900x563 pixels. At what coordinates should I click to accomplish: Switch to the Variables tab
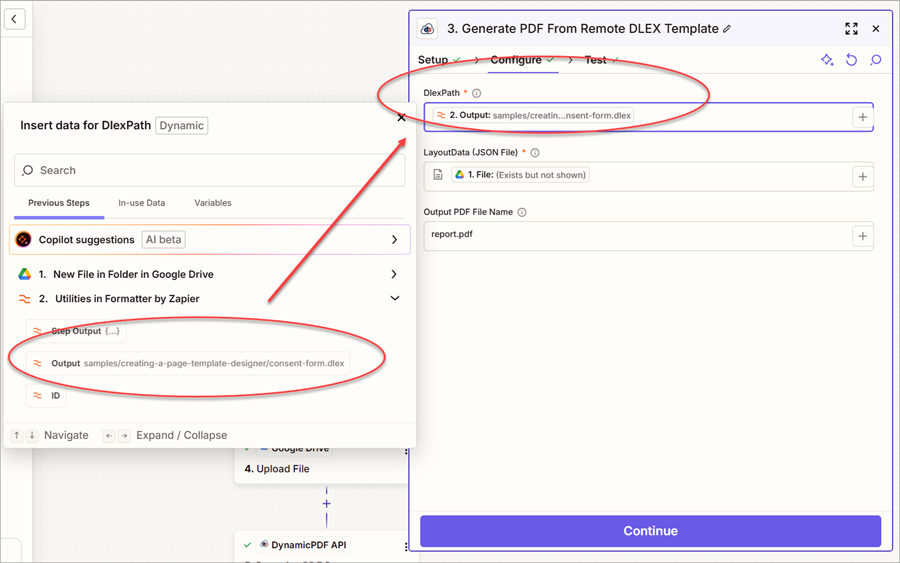(213, 203)
